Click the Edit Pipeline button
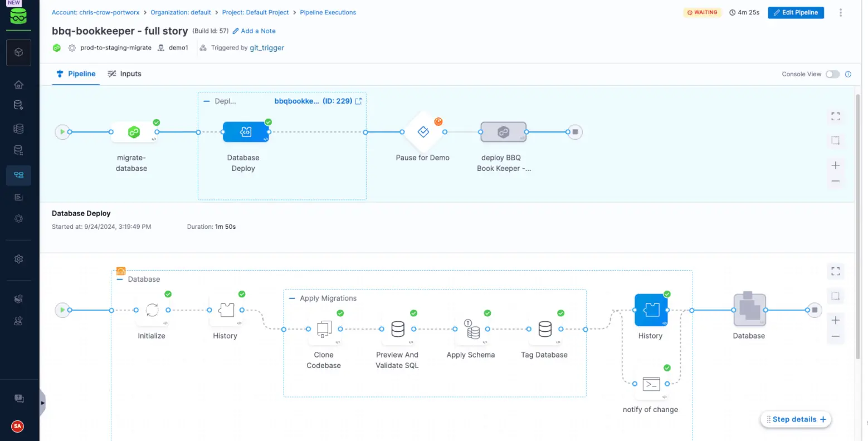868x441 pixels. 796,12
